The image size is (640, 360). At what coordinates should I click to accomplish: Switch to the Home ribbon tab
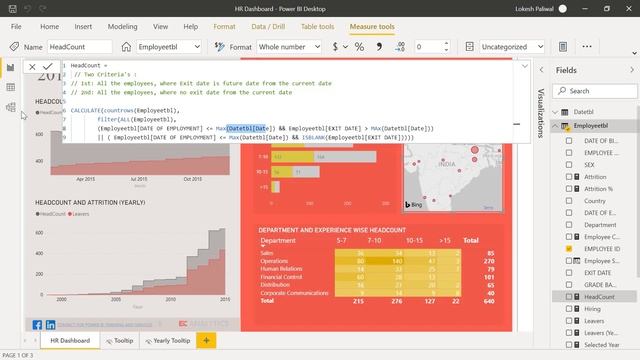point(49,27)
